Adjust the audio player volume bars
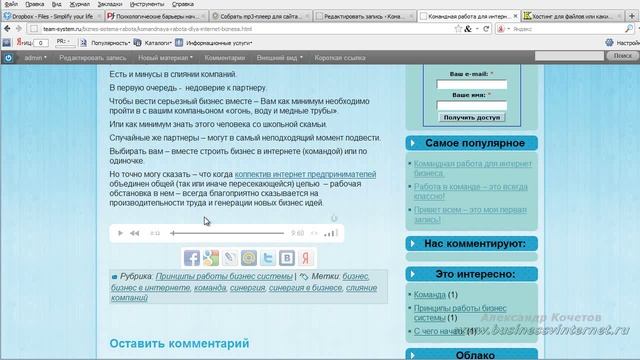The image size is (640, 360). coord(331,233)
